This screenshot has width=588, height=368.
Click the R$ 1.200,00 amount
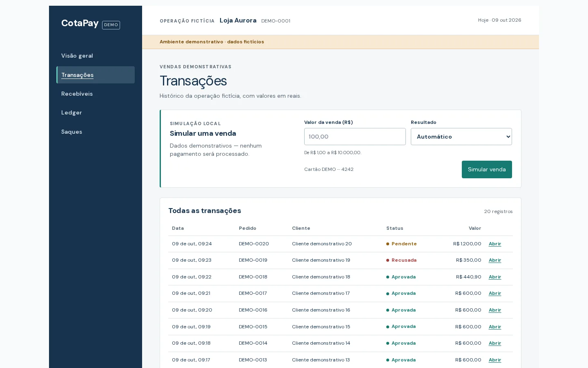467,244
